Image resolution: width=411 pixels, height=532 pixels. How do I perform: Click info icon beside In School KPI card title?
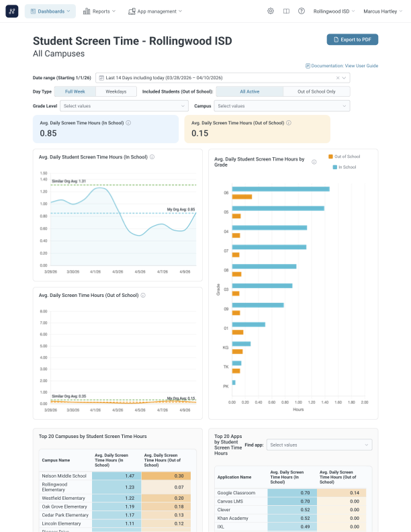[128, 123]
